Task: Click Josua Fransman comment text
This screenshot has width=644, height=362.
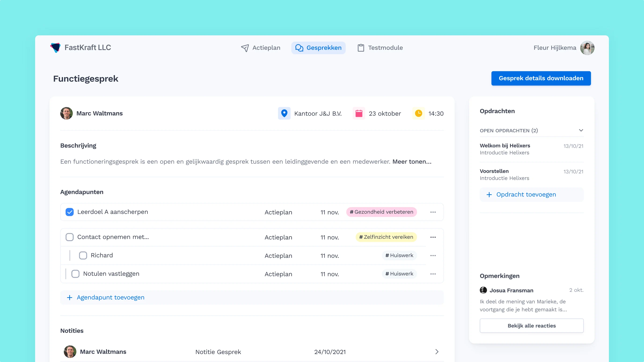Action: tap(523, 306)
